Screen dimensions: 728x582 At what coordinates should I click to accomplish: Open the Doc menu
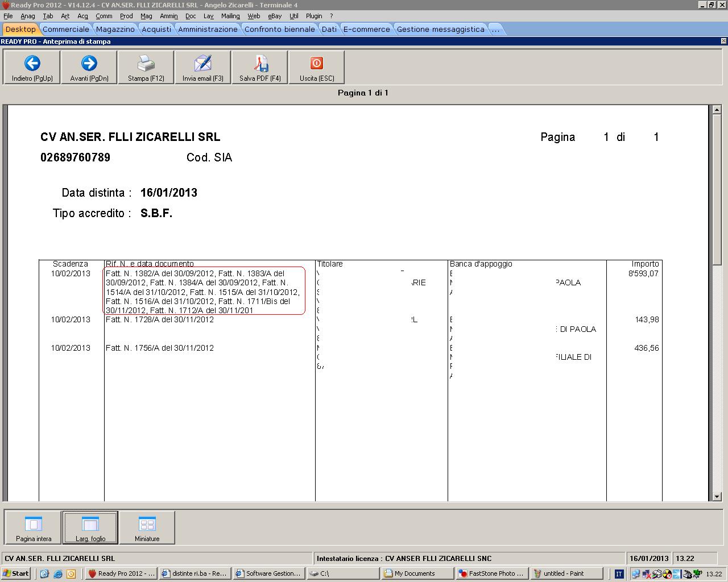pyautogui.click(x=191, y=16)
